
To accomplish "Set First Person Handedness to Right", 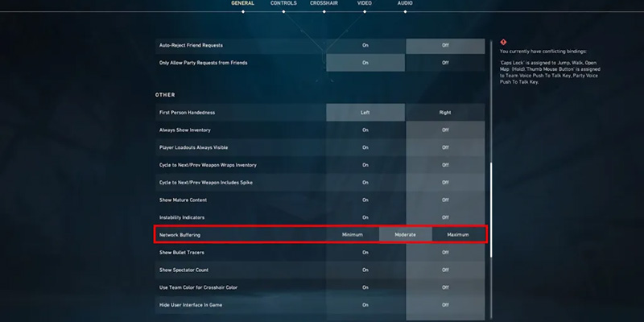I will pyautogui.click(x=445, y=113).
